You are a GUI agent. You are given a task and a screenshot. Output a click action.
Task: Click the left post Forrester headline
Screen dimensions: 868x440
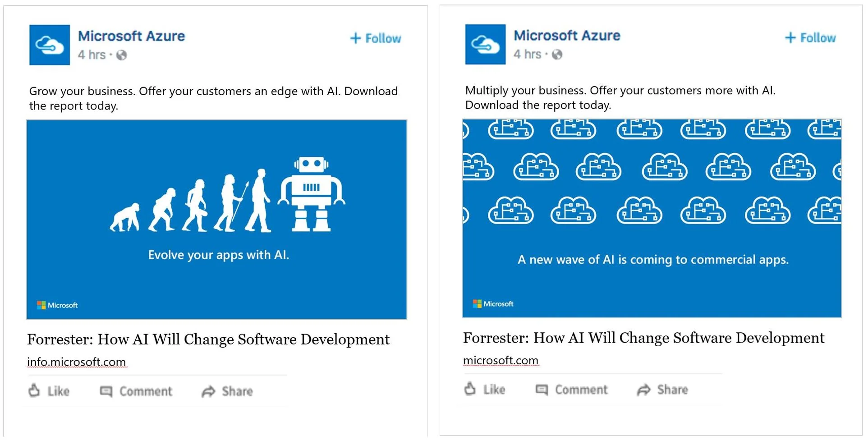pos(208,339)
